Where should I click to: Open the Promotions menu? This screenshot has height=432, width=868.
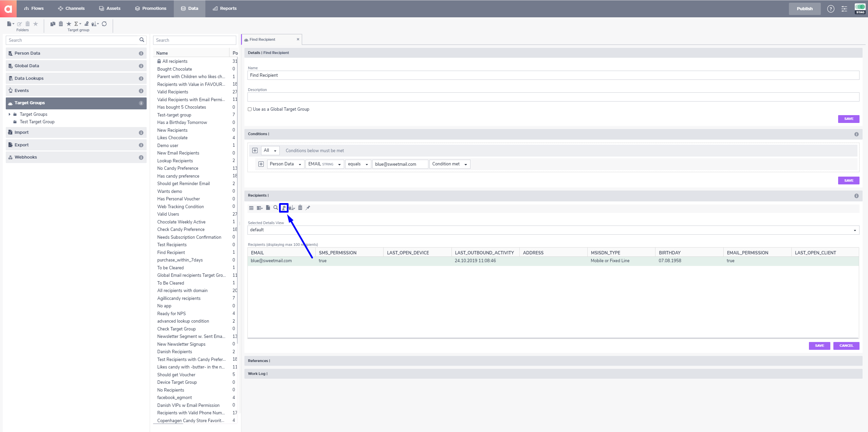tap(150, 8)
